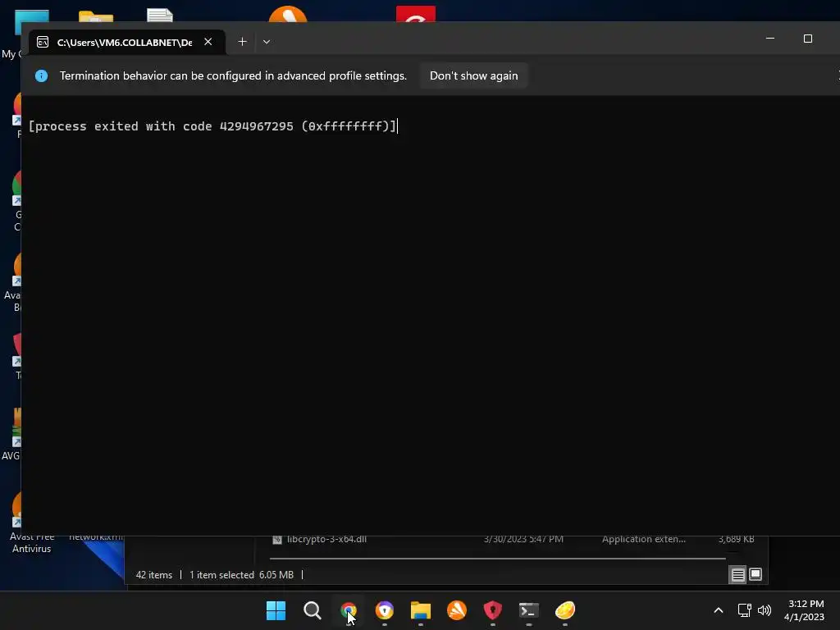
Task: Click the 42 items status text
Action: [x=153, y=575]
